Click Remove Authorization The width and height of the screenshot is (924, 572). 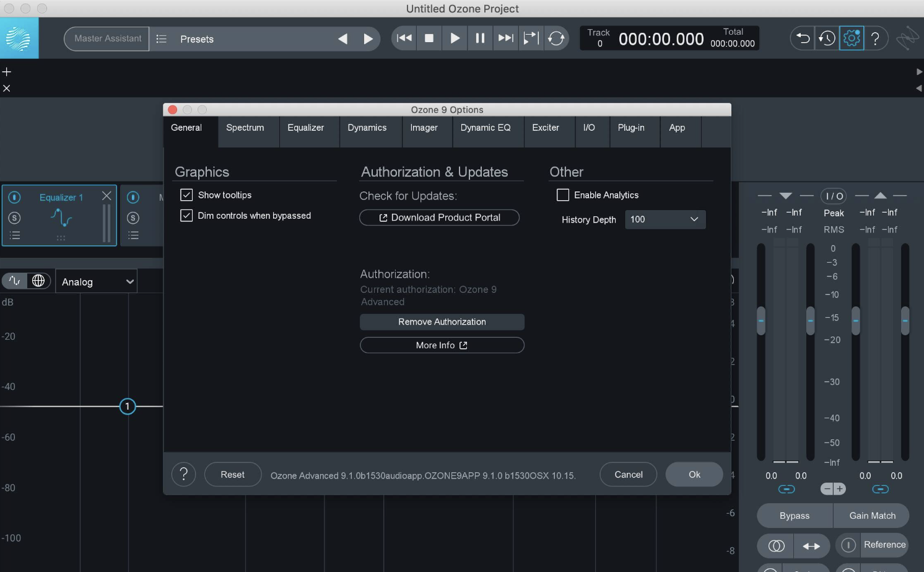[x=442, y=322]
